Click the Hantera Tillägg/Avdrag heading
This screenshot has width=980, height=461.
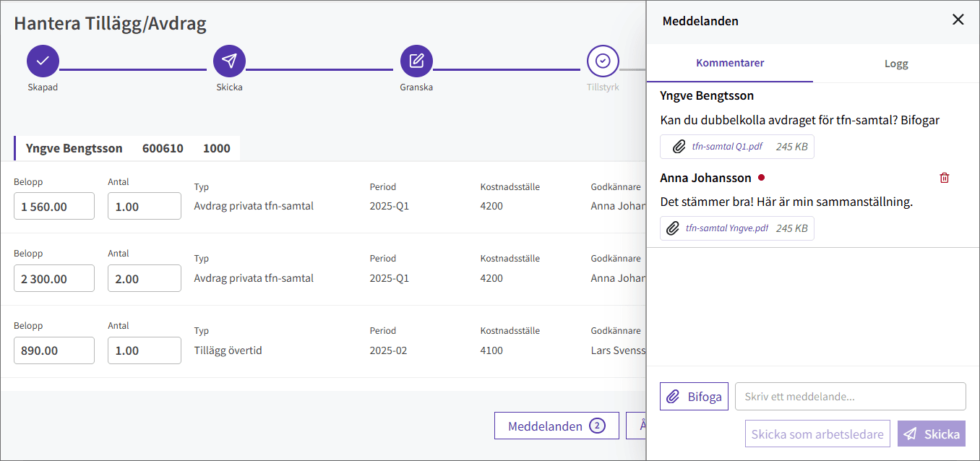pyautogui.click(x=111, y=23)
